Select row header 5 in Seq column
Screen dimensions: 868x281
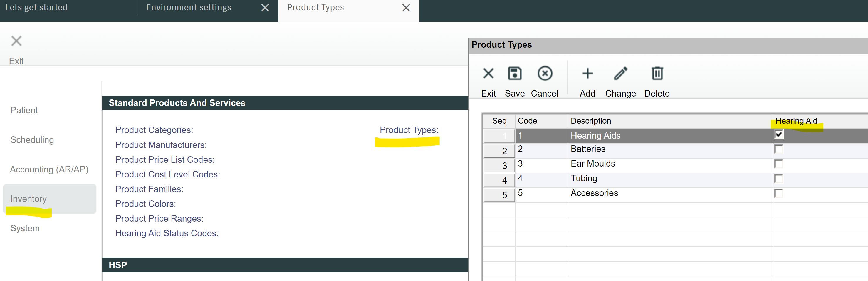tap(499, 195)
